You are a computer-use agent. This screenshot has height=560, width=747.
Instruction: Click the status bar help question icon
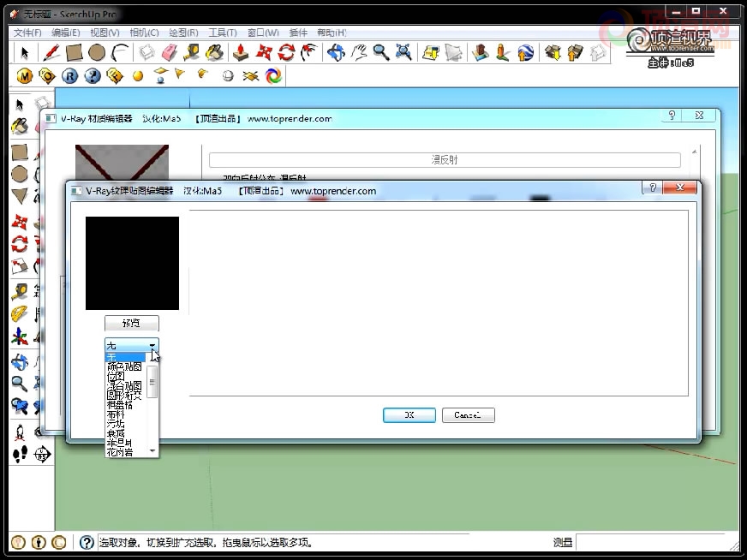87,542
